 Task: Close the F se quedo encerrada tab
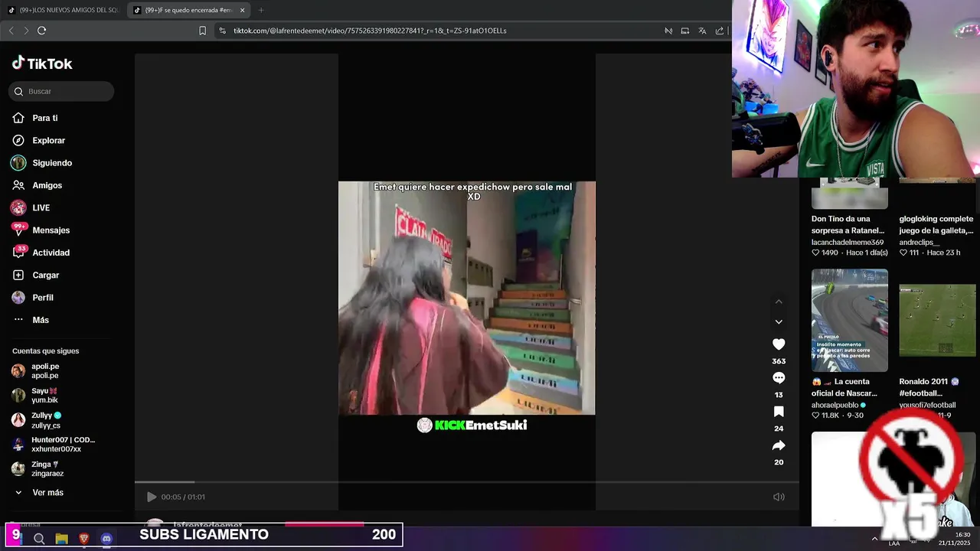tap(243, 10)
